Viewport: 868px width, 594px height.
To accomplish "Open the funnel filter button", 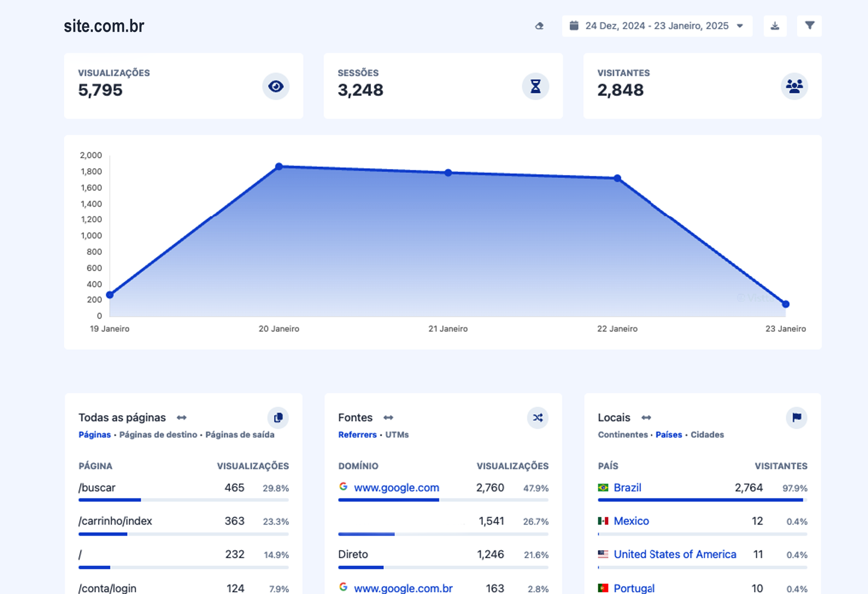I will 810,26.
